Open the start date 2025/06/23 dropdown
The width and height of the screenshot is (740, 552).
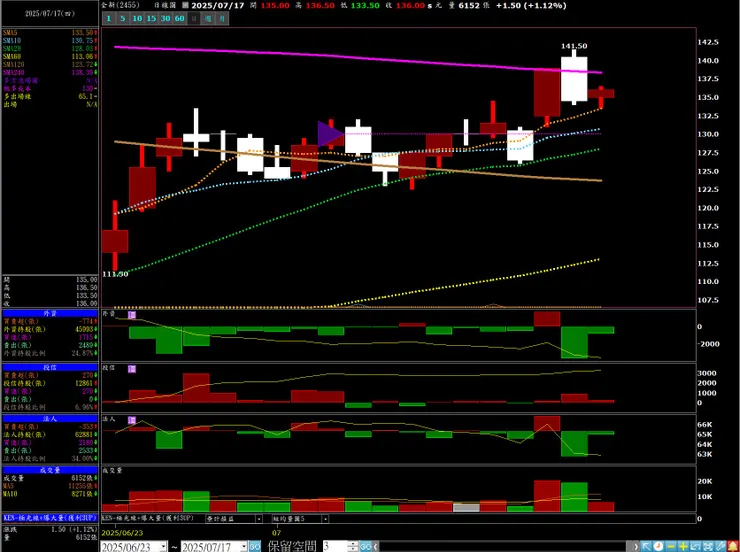[x=163, y=546]
